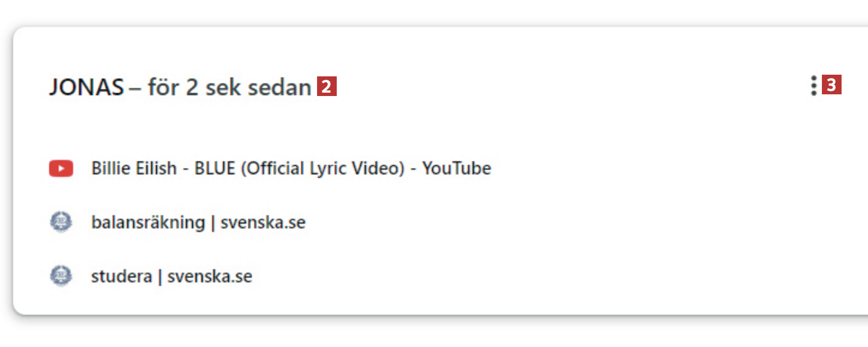Click the dash between JONAS and timestamp
The width and height of the screenshot is (868, 347).
point(135,88)
